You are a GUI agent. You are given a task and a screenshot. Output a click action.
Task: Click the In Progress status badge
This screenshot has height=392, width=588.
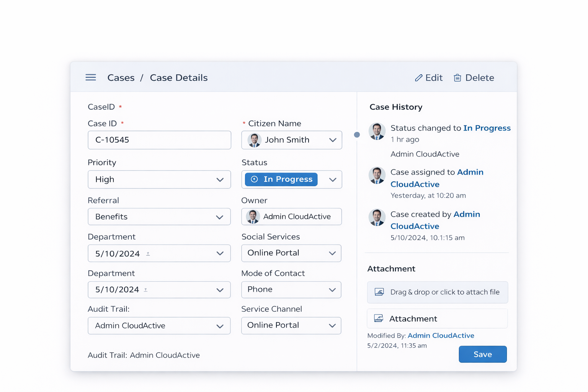281,179
